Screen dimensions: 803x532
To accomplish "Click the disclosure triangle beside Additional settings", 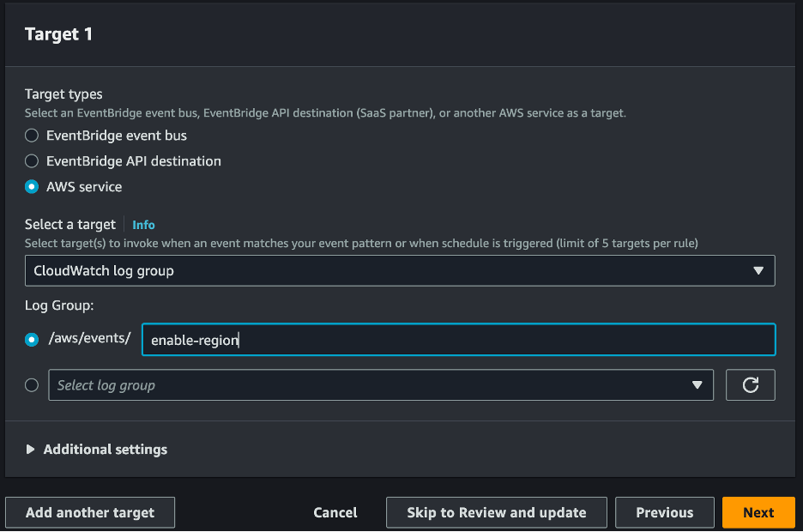I will coord(31,449).
